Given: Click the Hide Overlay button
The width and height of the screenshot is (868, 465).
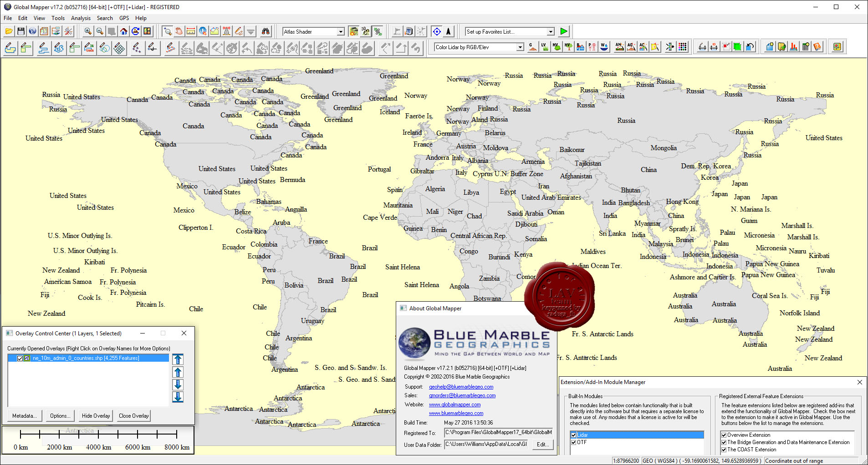Looking at the screenshot, I should point(96,416).
